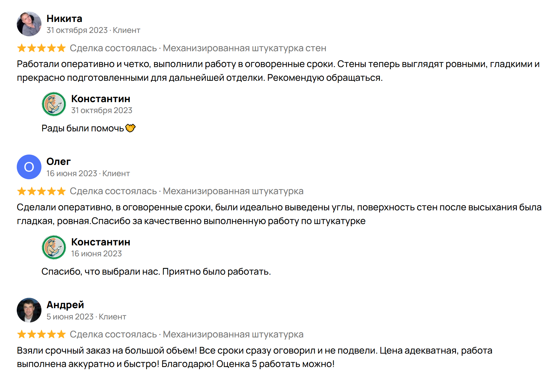Click the five-star rating on Никита's review
This screenshot has width=551, height=392.
coord(41,48)
